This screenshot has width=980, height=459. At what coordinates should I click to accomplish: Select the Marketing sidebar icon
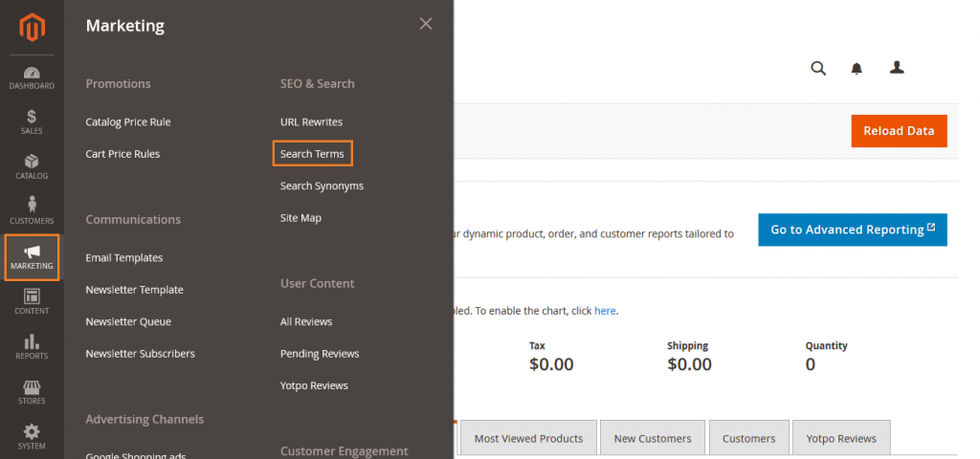pos(32,257)
